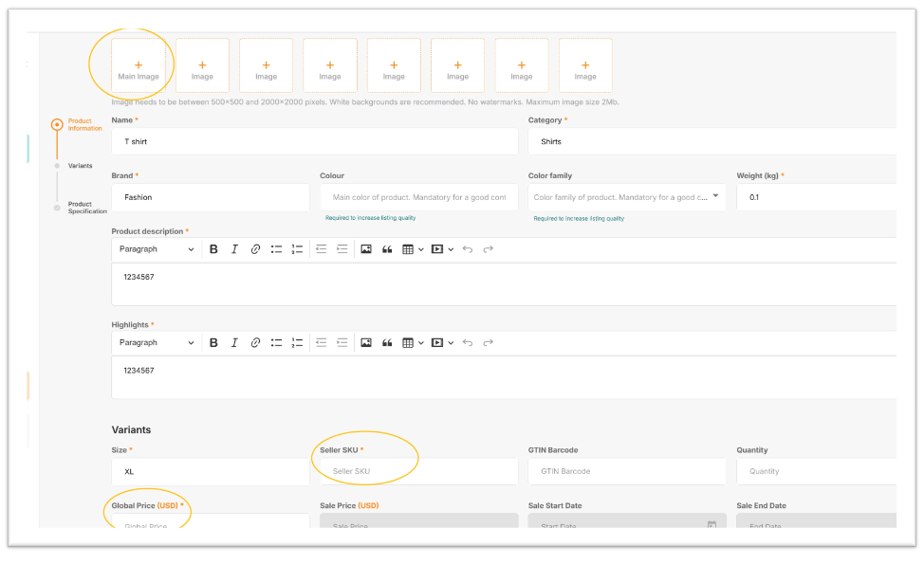
Task: Add block quote in Highlights editor
Action: point(387,342)
